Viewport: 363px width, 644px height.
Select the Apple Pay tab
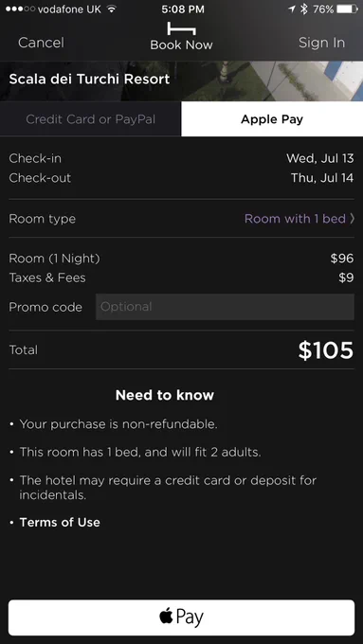pos(272,119)
